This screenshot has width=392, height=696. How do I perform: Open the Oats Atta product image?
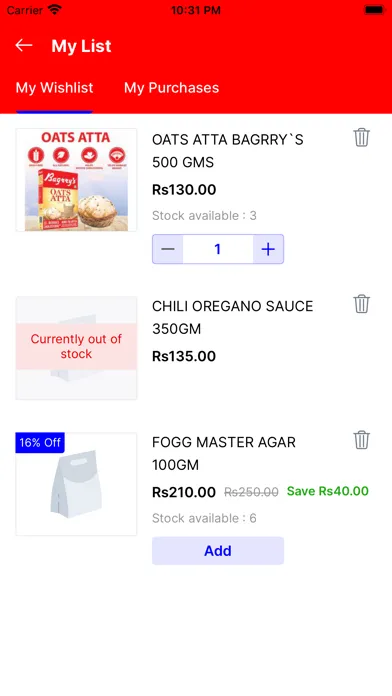coord(76,180)
